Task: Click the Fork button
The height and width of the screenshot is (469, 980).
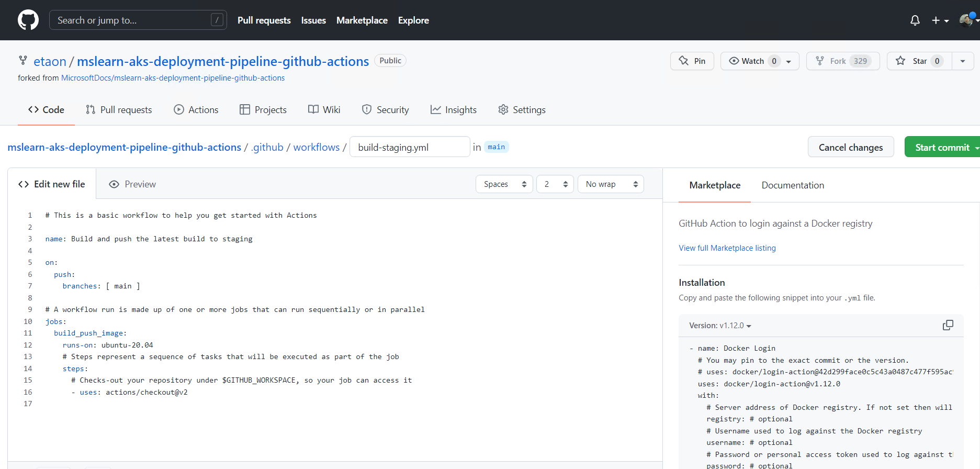Action: pos(842,61)
